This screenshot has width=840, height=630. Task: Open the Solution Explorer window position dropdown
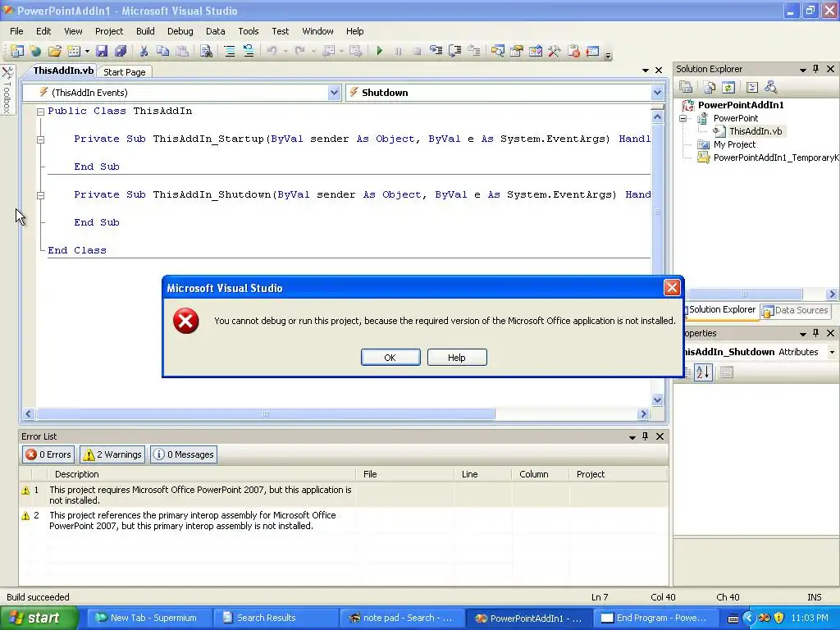[x=802, y=69]
